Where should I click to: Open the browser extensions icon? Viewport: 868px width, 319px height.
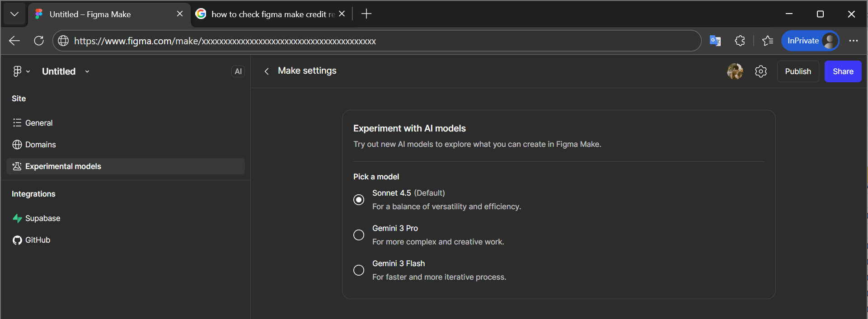[740, 41]
